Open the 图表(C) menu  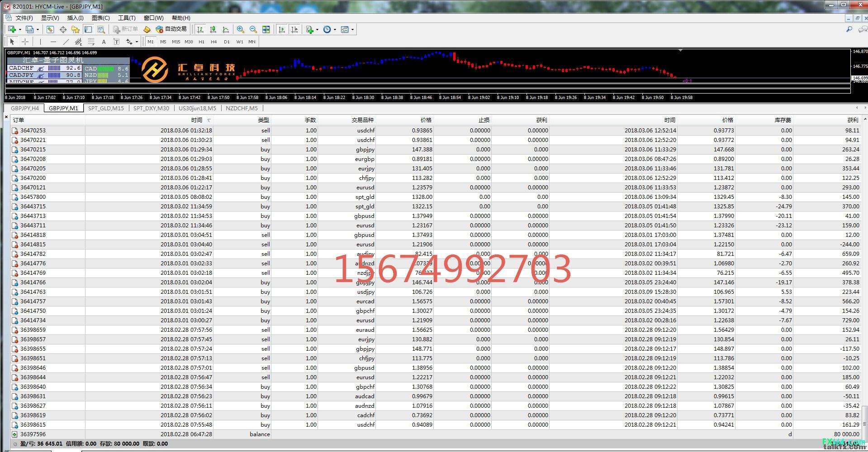tap(100, 18)
